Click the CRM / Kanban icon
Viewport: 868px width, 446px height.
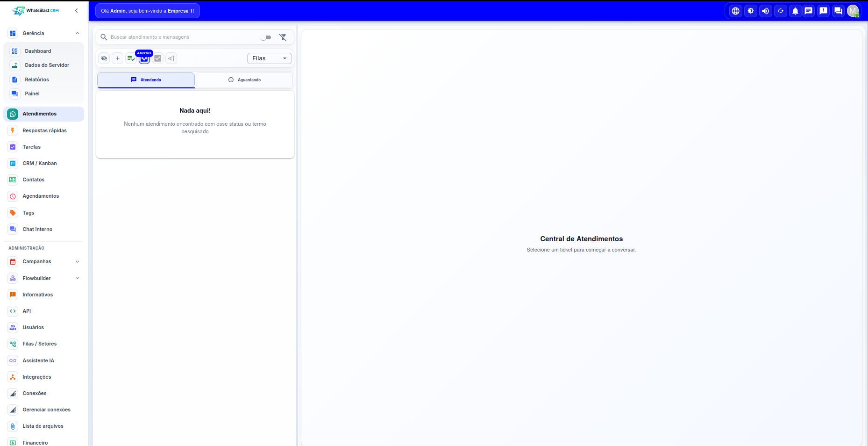13,163
